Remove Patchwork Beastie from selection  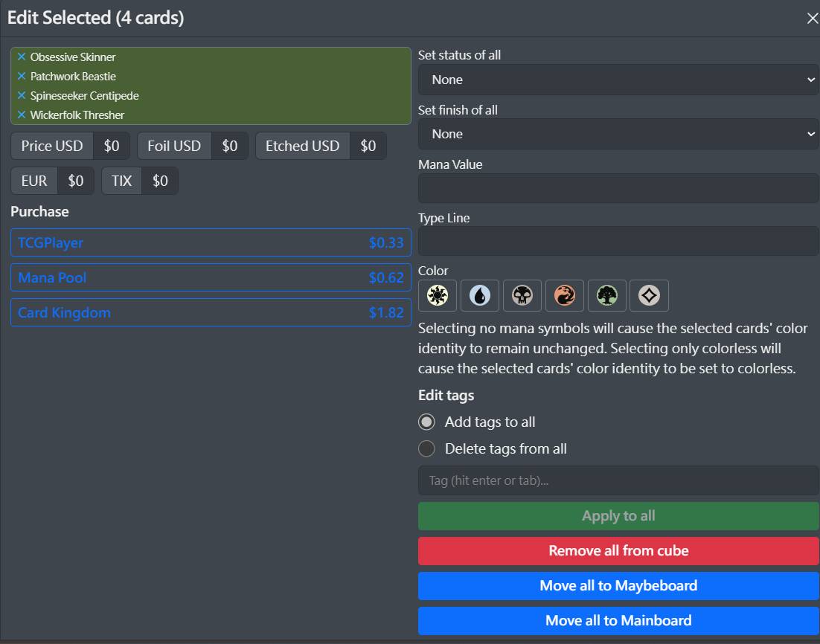[x=22, y=77]
